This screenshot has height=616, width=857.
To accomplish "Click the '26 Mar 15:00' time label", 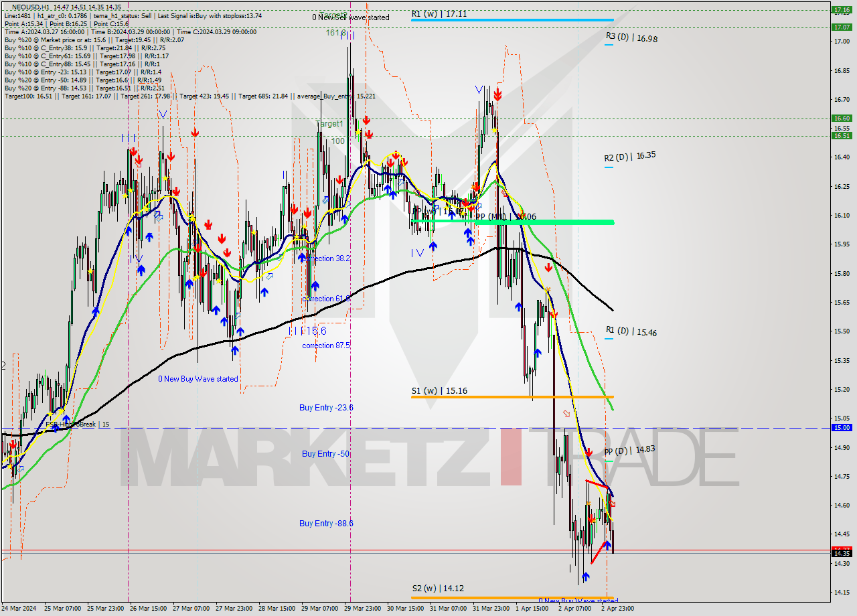I will (149, 609).
